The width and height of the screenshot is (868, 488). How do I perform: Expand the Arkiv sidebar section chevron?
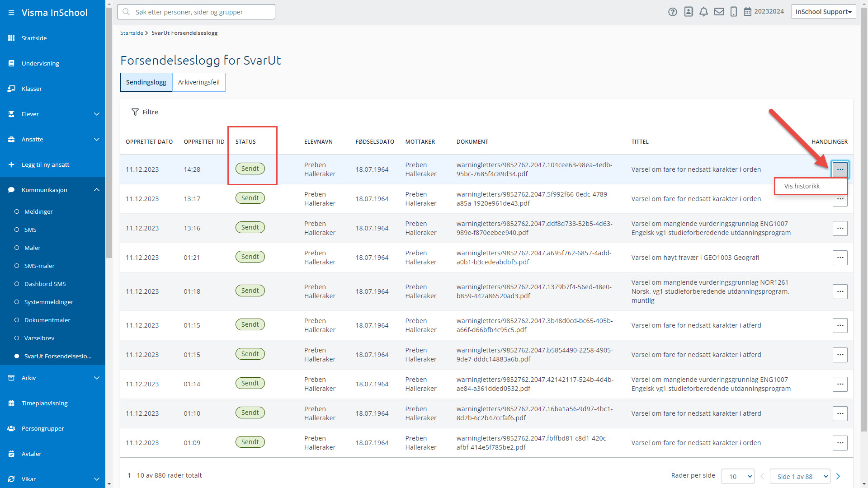(97, 378)
